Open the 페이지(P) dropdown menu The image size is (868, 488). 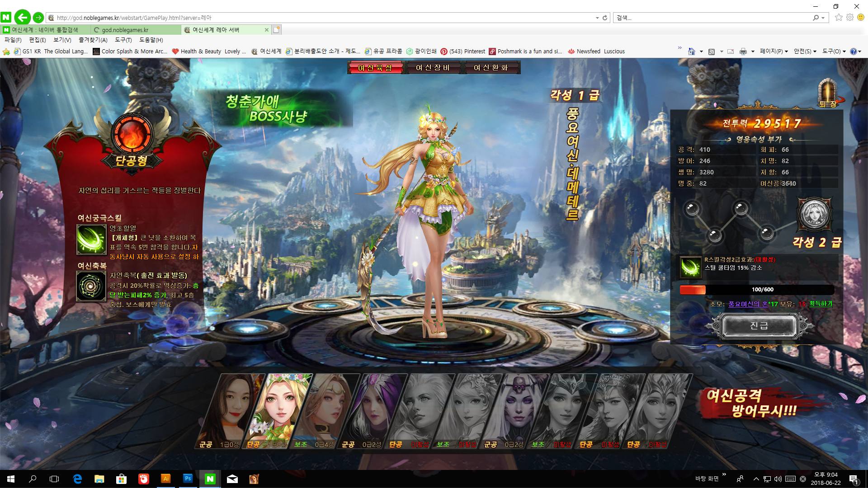(774, 52)
